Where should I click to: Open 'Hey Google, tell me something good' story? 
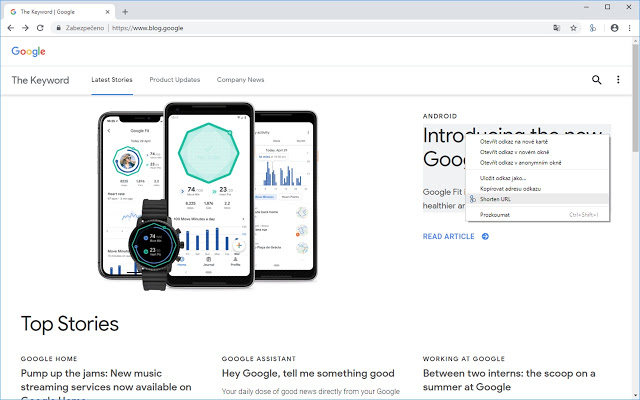point(308,373)
